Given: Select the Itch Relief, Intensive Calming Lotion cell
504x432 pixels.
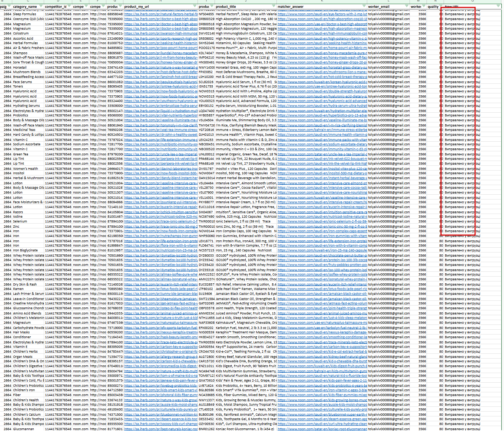Looking at the screenshot, I should [246, 284].
